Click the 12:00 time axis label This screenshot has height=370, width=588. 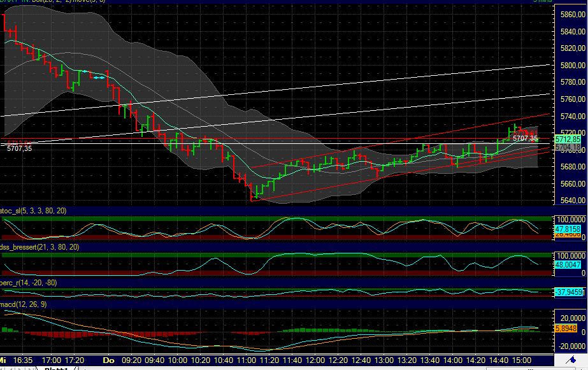[315, 360]
